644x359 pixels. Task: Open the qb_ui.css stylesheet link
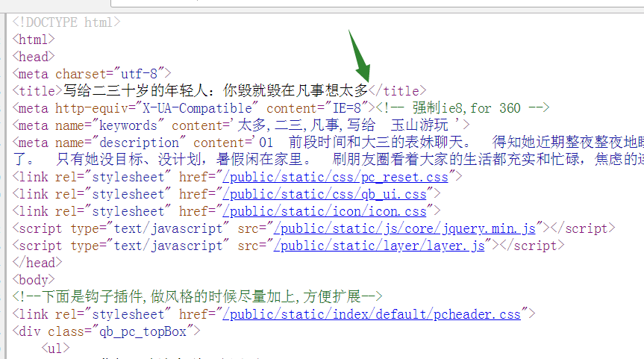325,194
